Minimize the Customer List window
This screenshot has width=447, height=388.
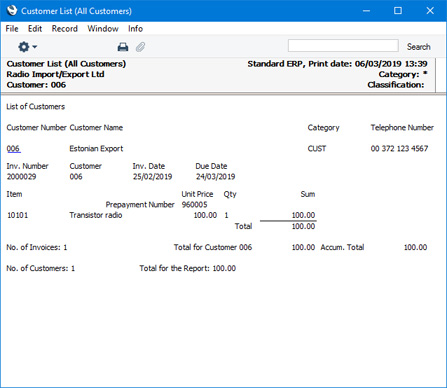pos(366,11)
